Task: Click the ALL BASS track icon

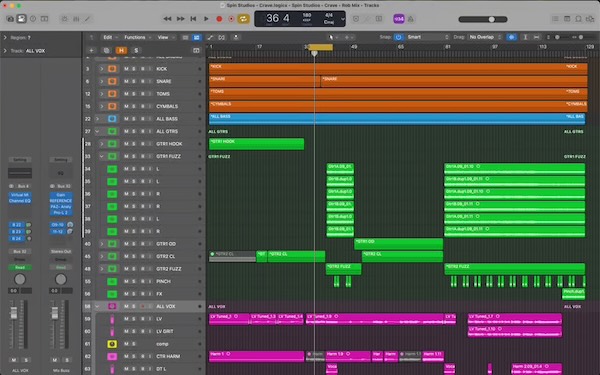Action: coord(112,119)
